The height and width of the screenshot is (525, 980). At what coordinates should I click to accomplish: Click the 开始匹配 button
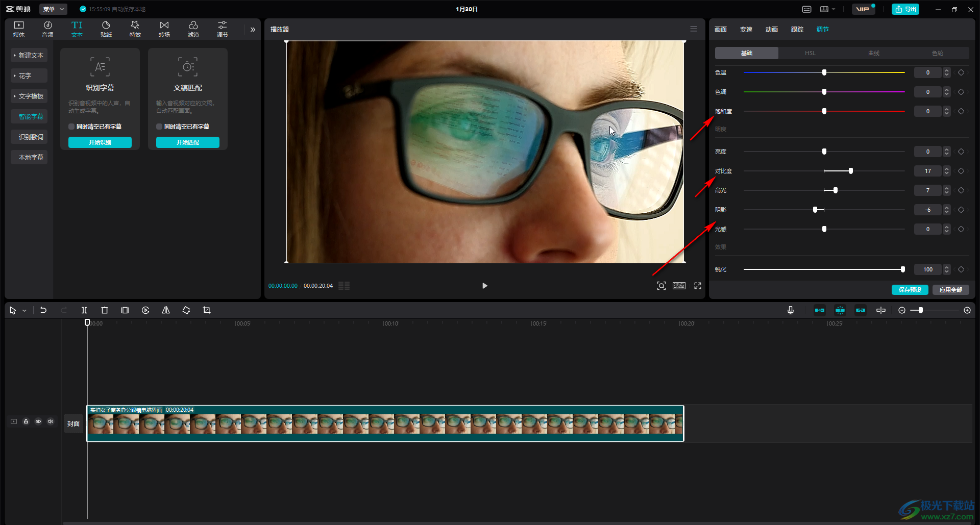pyautogui.click(x=188, y=142)
